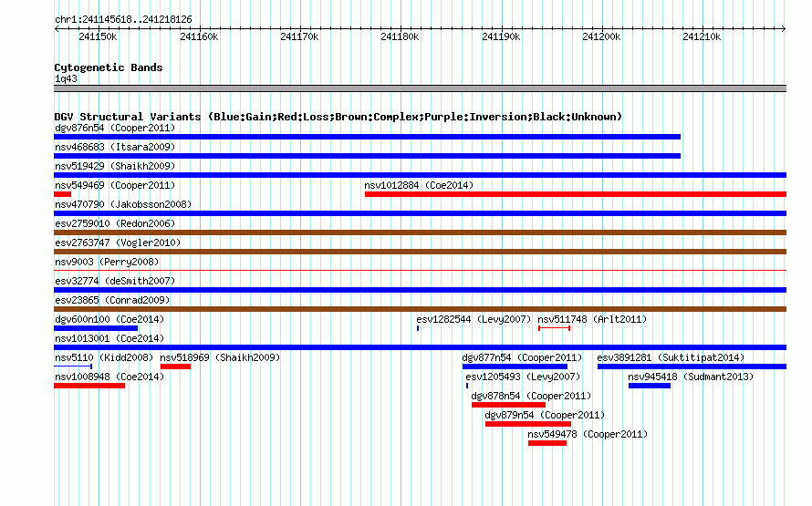This screenshot has height=506, width=812.
Task: Select the thin nsv5110 (Kidd2008) blue line
Action: pyautogui.click(x=73, y=367)
